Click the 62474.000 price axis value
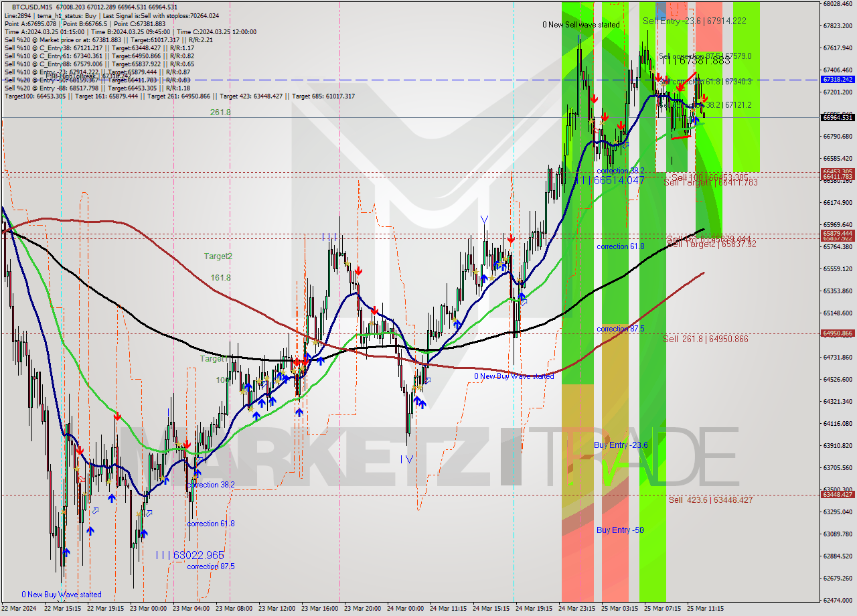This screenshot has height=616, width=857. [x=838, y=600]
